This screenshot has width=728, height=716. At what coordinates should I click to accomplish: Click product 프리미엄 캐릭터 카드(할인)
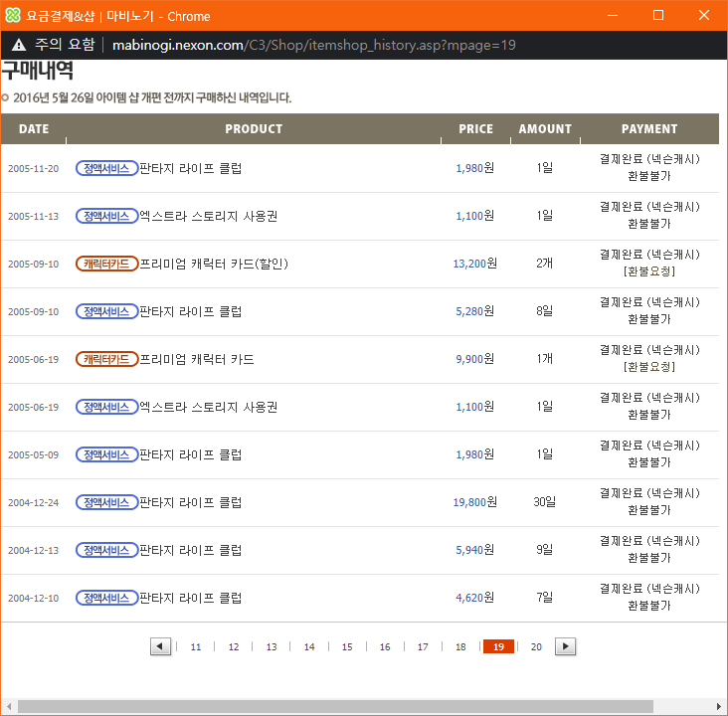pos(214,264)
